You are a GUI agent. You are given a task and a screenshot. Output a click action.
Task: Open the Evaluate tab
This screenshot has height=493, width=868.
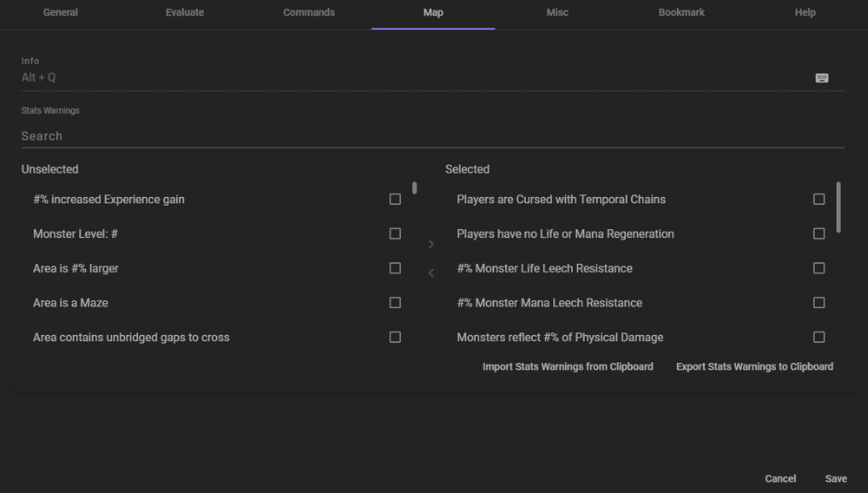[185, 13]
